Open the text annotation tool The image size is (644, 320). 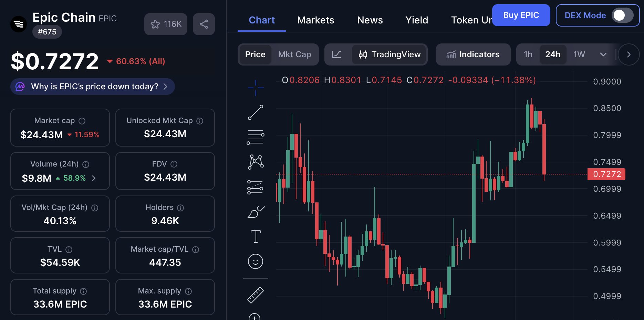256,237
